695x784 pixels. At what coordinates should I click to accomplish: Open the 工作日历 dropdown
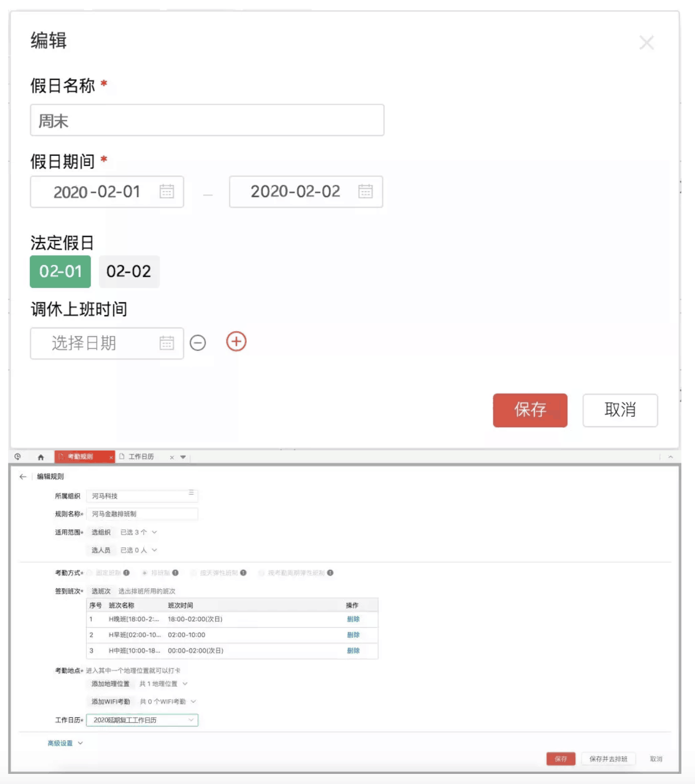pos(142,720)
